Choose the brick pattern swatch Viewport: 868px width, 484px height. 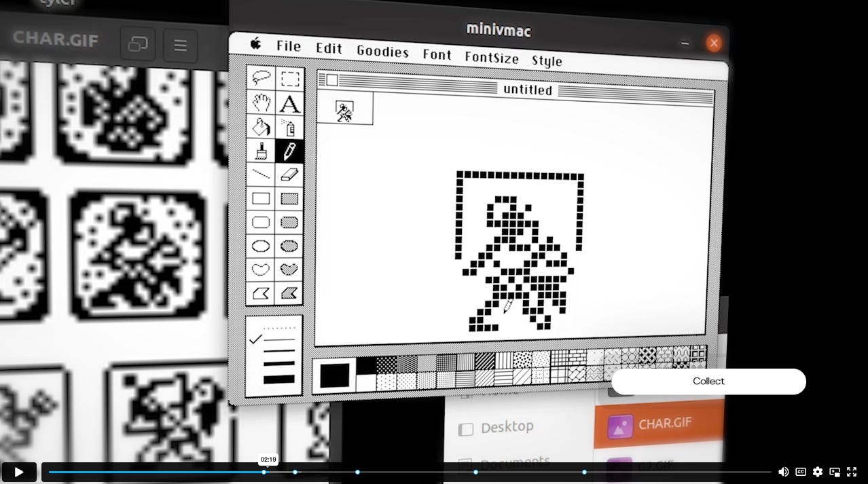577,357
